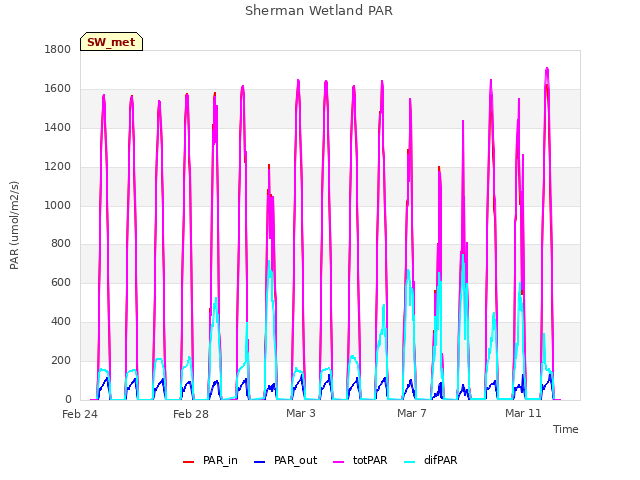Click the 600 y-axis tick label

click(x=61, y=282)
